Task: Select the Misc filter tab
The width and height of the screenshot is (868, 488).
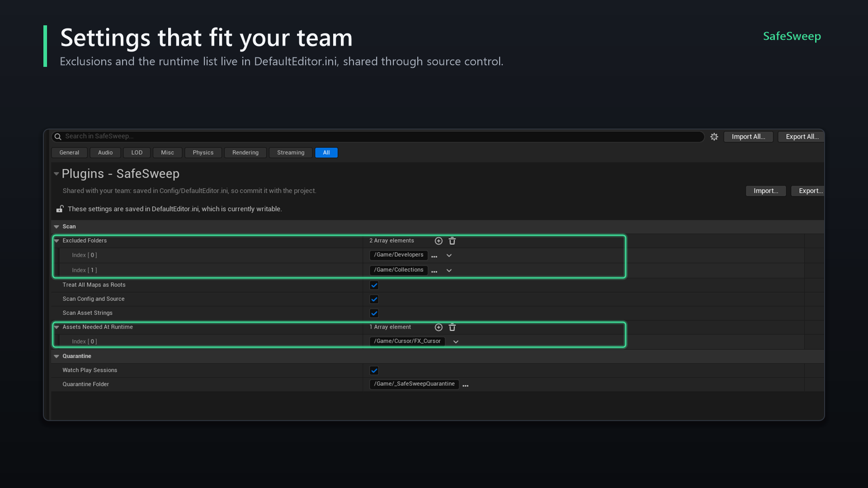Action: pyautogui.click(x=167, y=153)
